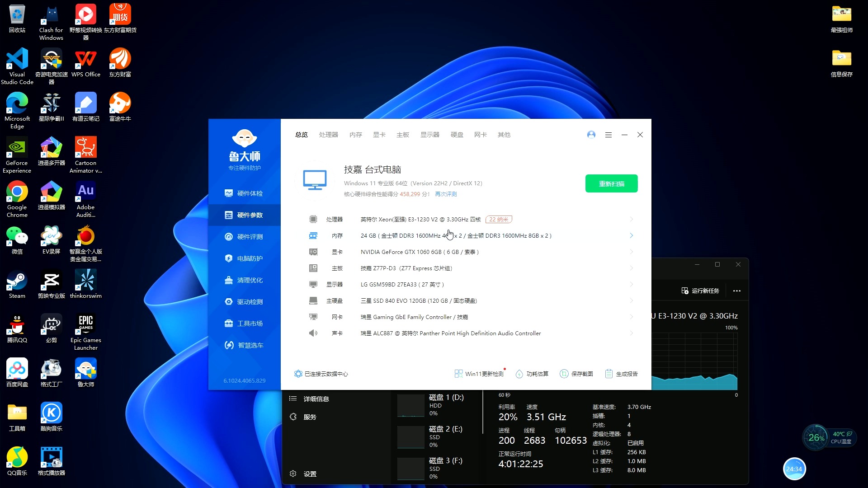Expand 显卡 GTX 1060 detail row
This screenshot has height=488, width=868.
click(x=631, y=251)
